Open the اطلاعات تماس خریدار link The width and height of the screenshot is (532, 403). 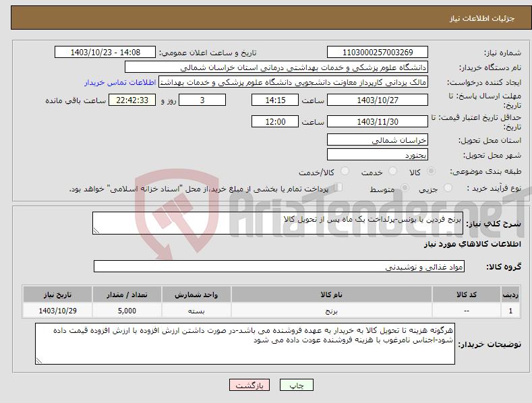click(120, 82)
